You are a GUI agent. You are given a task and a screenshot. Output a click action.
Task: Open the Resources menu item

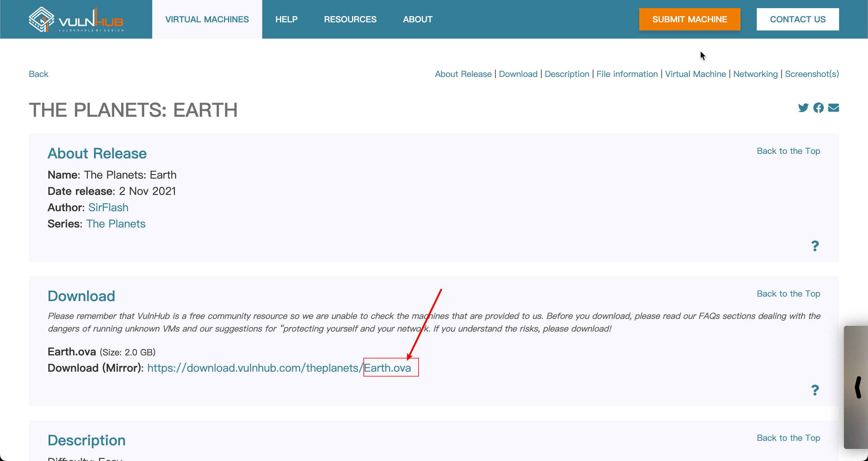350,20
